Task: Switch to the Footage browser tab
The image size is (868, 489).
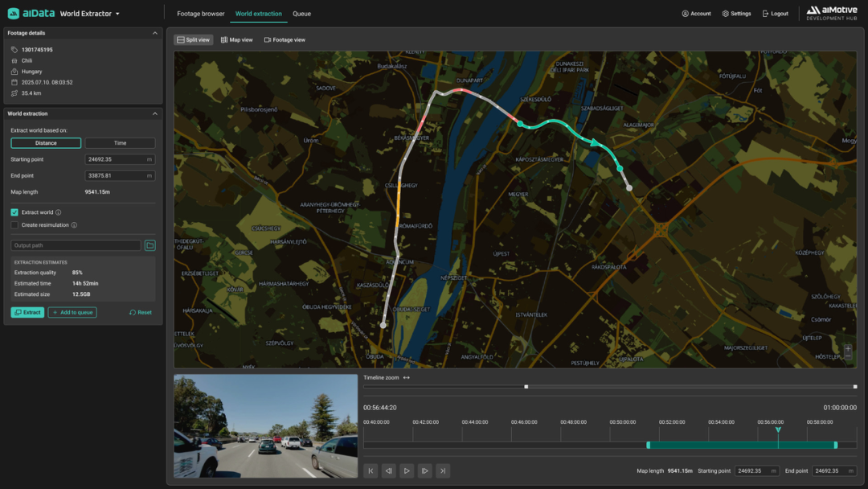Action: tap(200, 14)
